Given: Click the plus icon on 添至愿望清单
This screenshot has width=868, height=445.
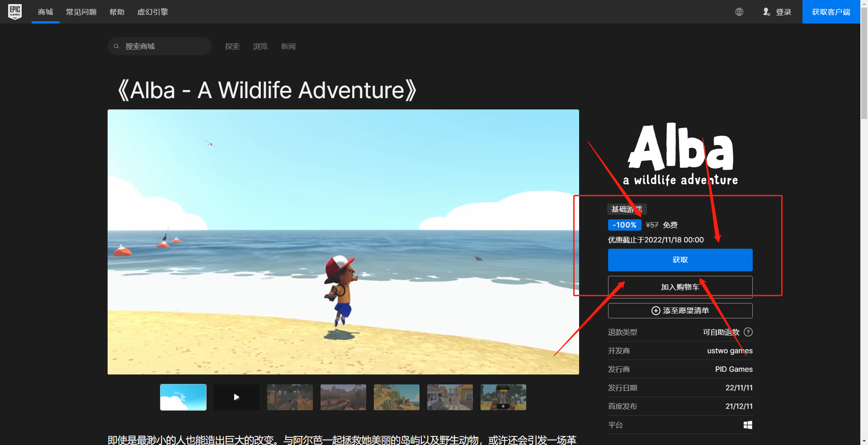Looking at the screenshot, I should (655, 311).
